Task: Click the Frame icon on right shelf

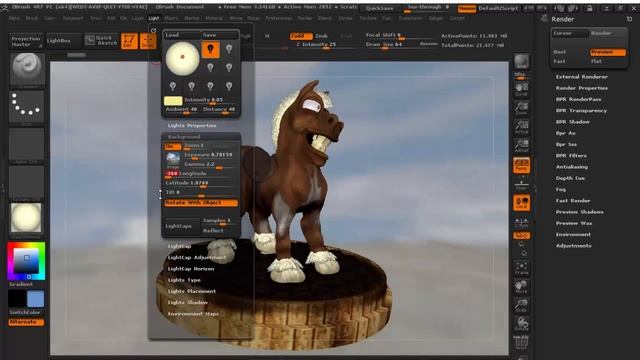Action: 521,269
